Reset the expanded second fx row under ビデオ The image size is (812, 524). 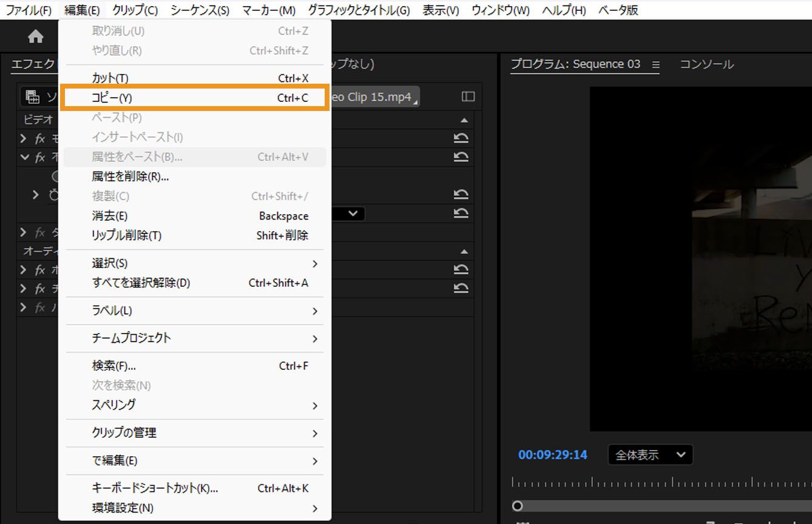point(461,157)
